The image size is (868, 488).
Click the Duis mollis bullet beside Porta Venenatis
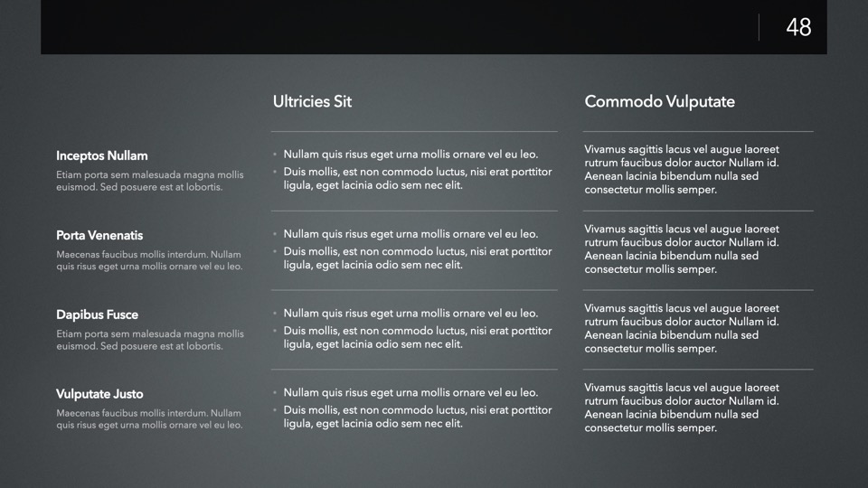tap(417, 258)
